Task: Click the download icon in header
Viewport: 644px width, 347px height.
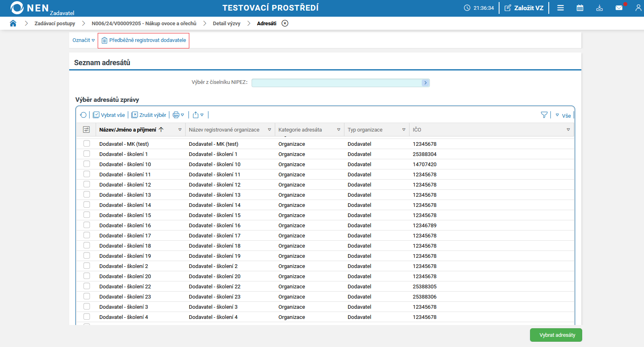Action: point(599,8)
